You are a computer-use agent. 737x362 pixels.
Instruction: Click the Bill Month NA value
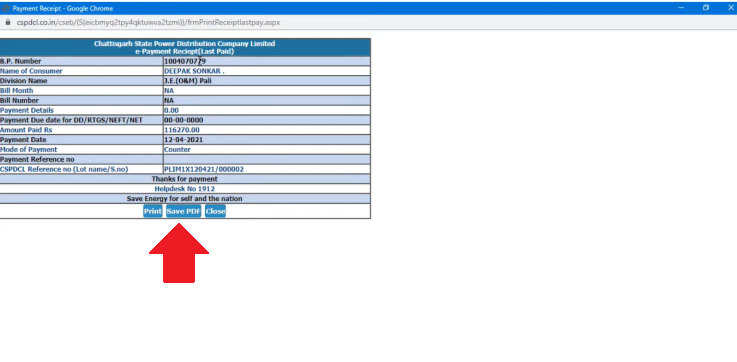169,91
